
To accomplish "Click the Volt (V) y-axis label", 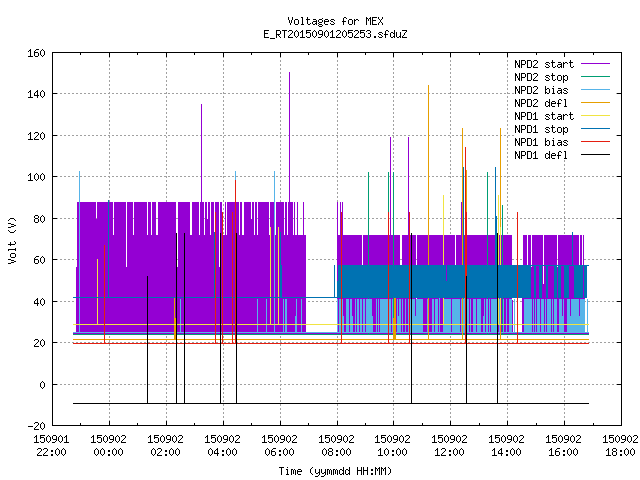I will (13, 241).
